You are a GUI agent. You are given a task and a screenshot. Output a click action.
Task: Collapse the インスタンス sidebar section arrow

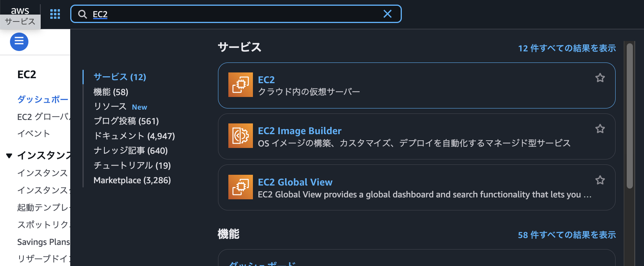tap(9, 156)
